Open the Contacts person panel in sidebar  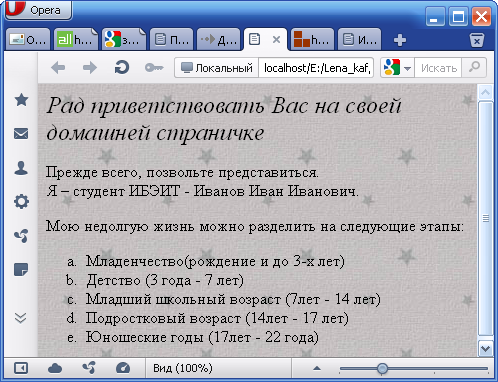(21, 168)
